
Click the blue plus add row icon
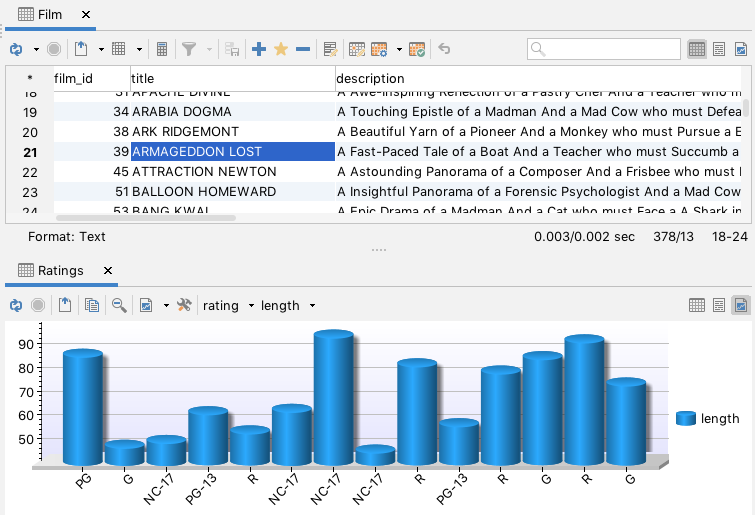pos(259,49)
